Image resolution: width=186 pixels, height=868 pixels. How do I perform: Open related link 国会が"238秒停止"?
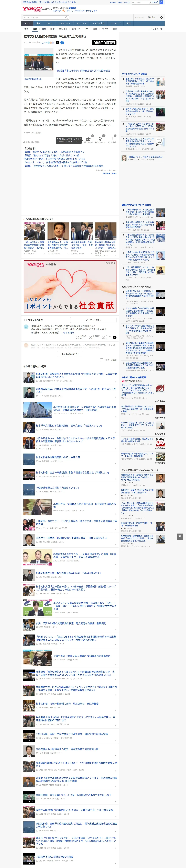54,152
